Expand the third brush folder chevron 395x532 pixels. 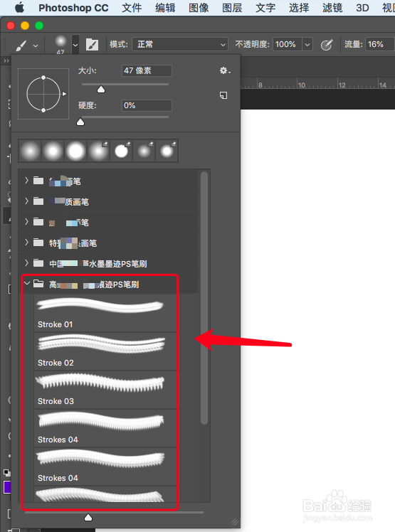[x=26, y=222]
